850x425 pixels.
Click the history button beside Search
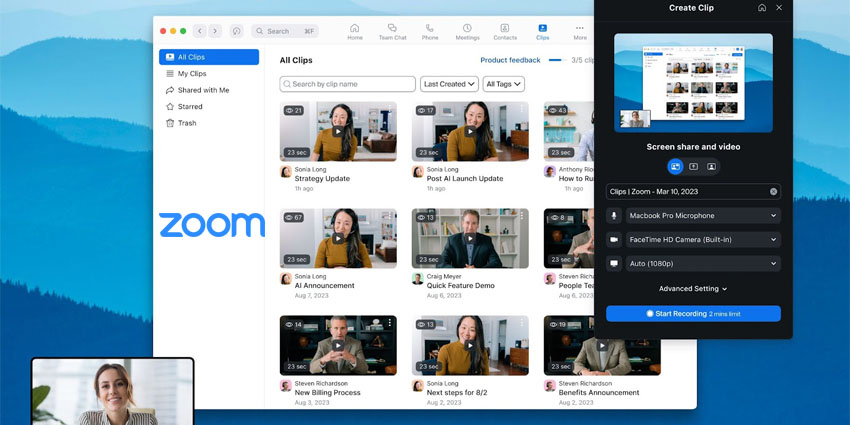click(x=237, y=31)
